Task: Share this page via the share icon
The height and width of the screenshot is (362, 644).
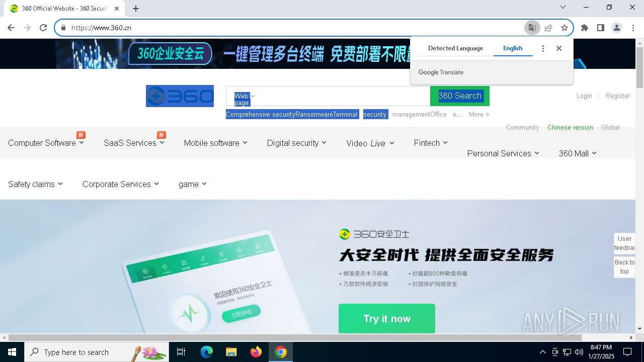Action: (x=548, y=28)
